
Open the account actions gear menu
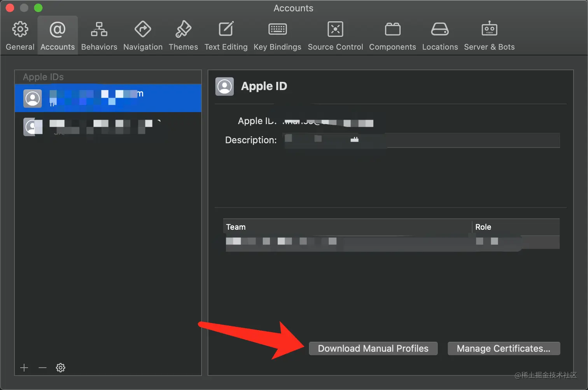(x=60, y=368)
